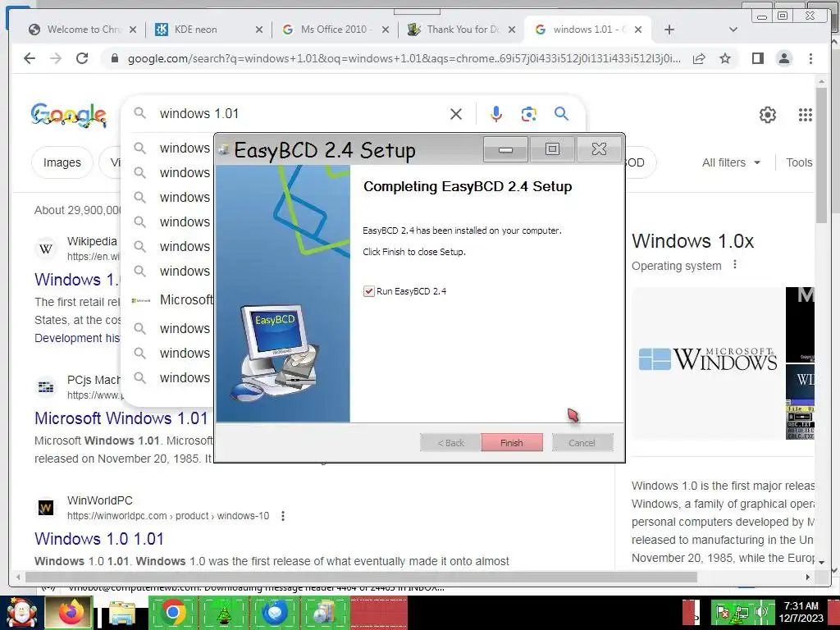
Task: Close the Ms Office 2010 tab
Action: coord(386,30)
